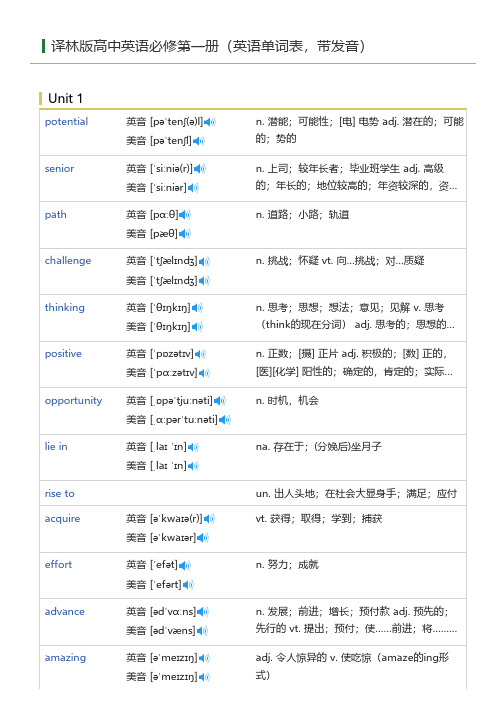Play American pronunciation audio for positive
Screen dimensions: 504x713
coord(204,373)
